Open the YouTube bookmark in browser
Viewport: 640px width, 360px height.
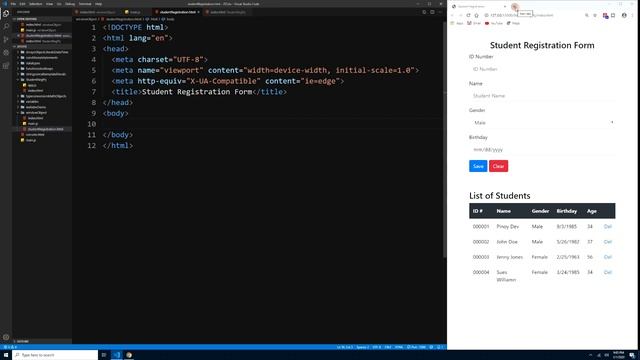(x=493, y=23)
